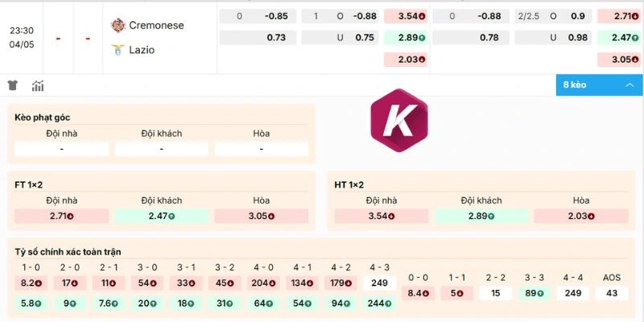Choose AOS odds 43
This screenshot has width=644, height=322.
pos(612,293)
